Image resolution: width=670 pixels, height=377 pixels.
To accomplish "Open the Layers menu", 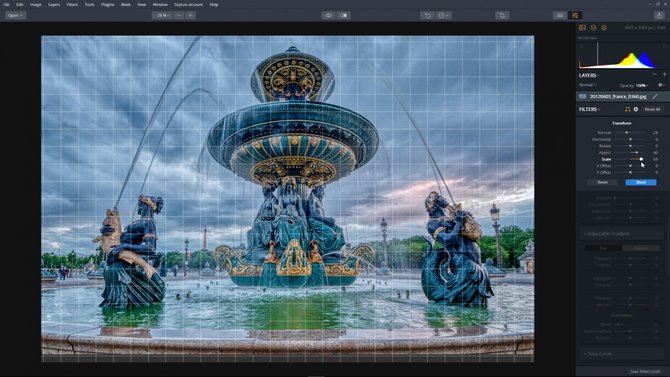I will click(54, 5).
